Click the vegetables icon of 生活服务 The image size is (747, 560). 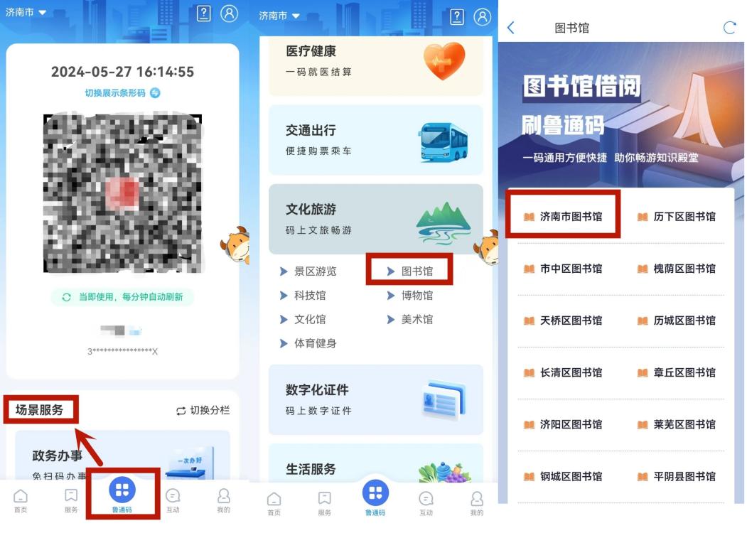tap(444, 471)
